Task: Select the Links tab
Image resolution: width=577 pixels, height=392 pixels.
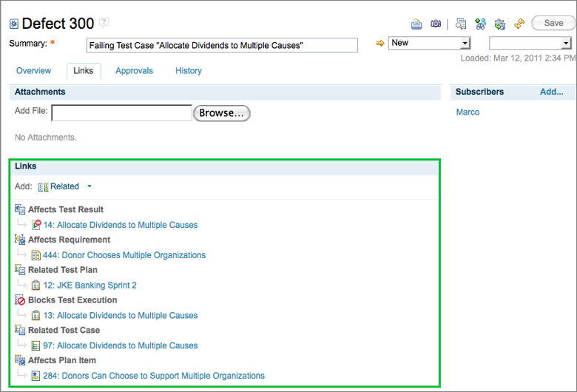Action: [83, 71]
